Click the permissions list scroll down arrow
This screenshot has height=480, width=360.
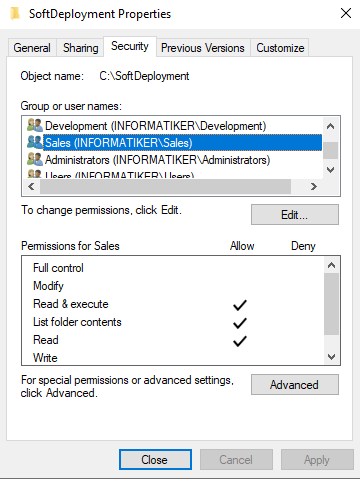(331, 357)
